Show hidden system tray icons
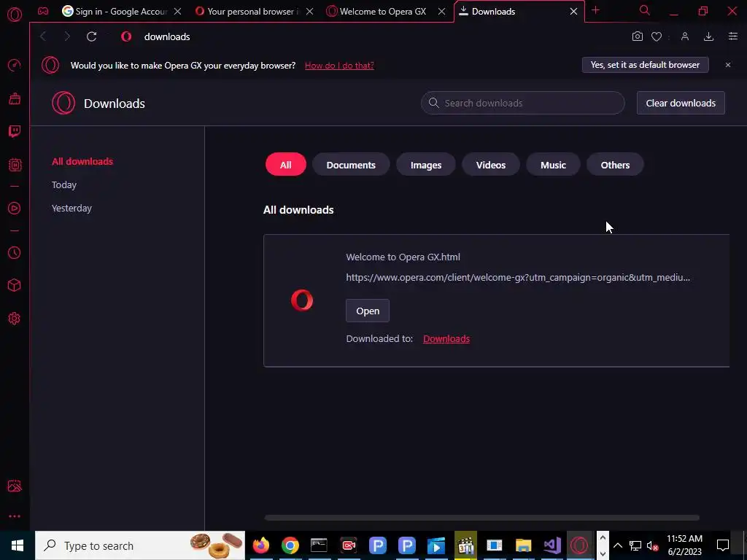 coord(617,545)
